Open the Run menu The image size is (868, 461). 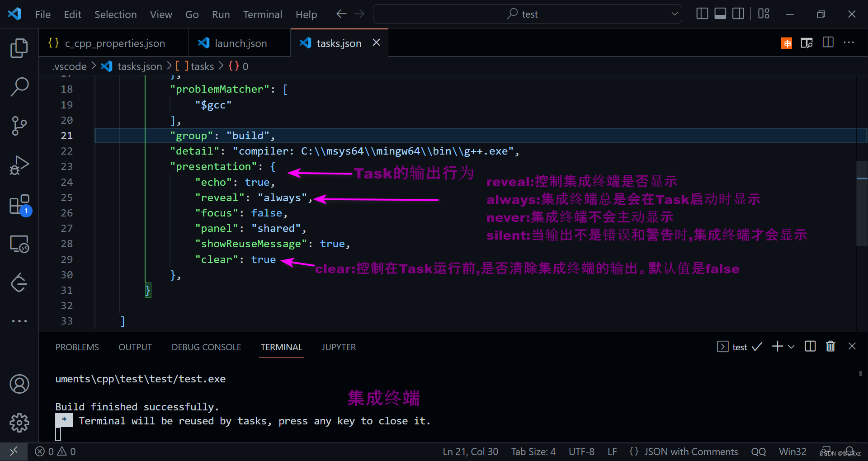(x=221, y=14)
